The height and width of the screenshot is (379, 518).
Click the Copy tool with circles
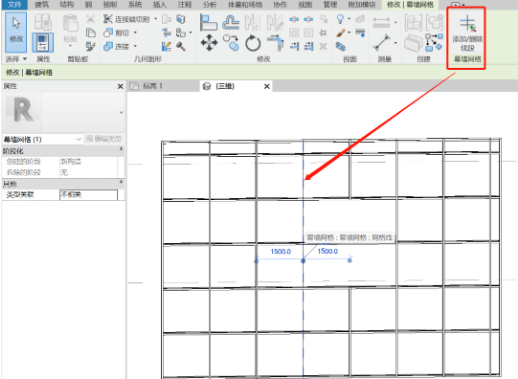(x=231, y=43)
